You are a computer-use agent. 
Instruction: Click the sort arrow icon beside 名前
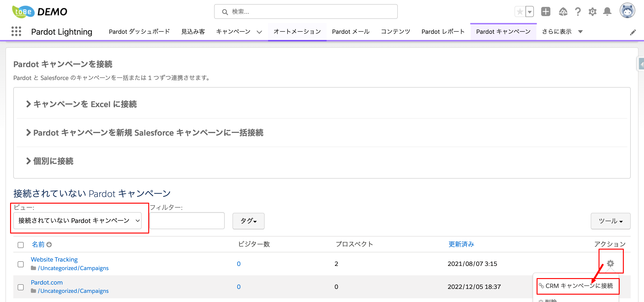click(x=49, y=244)
